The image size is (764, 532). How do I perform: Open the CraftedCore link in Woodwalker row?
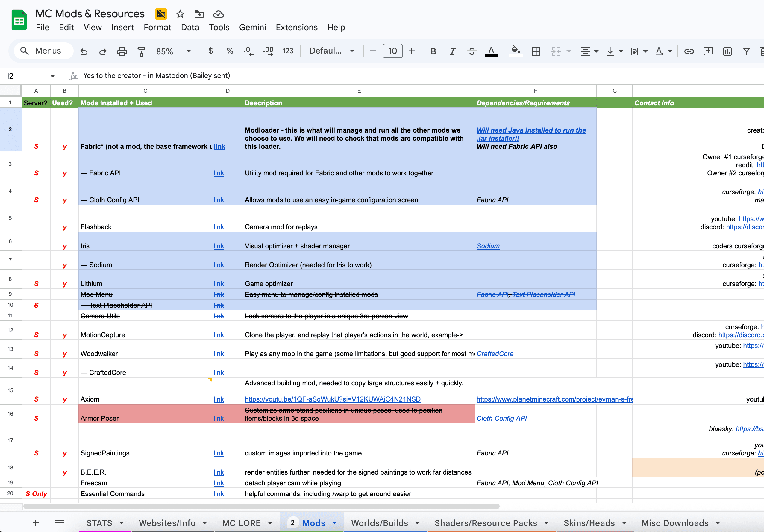coord(495,354)
